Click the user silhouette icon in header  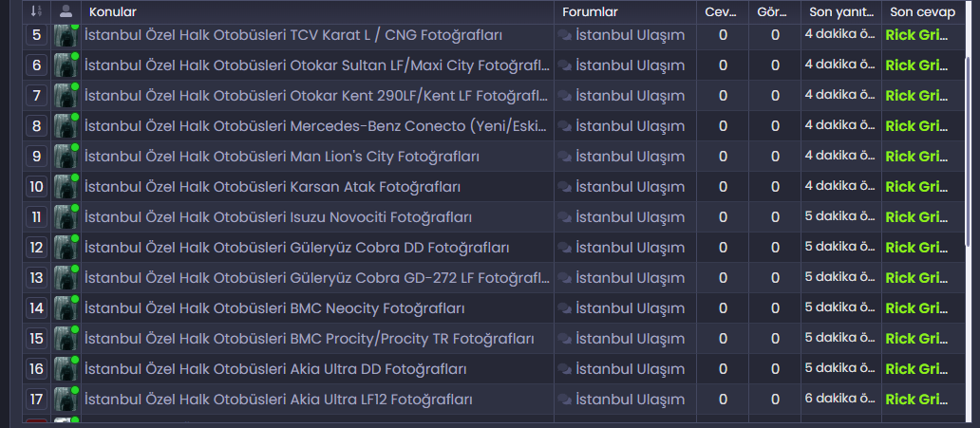[66, 11]
